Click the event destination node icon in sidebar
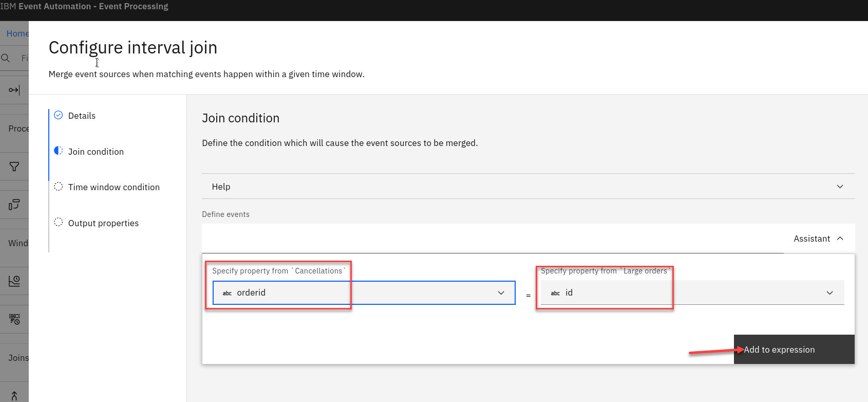 tap(14, 90)
